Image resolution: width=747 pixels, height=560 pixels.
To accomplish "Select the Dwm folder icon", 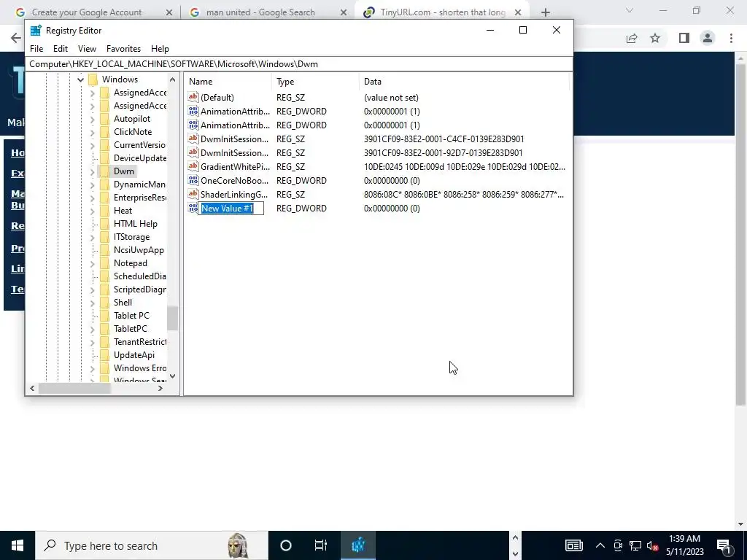I will (105, 171).
